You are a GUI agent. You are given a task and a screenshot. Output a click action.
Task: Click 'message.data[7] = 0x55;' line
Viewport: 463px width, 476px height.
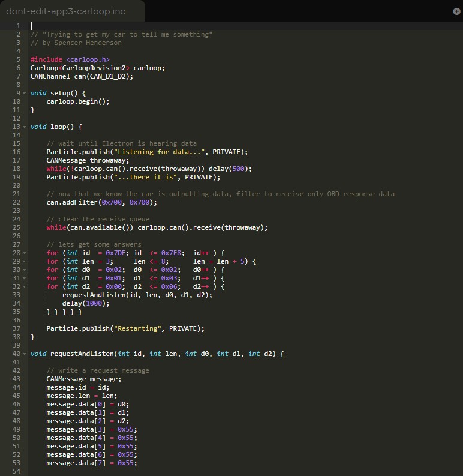(x=92, y=463)
